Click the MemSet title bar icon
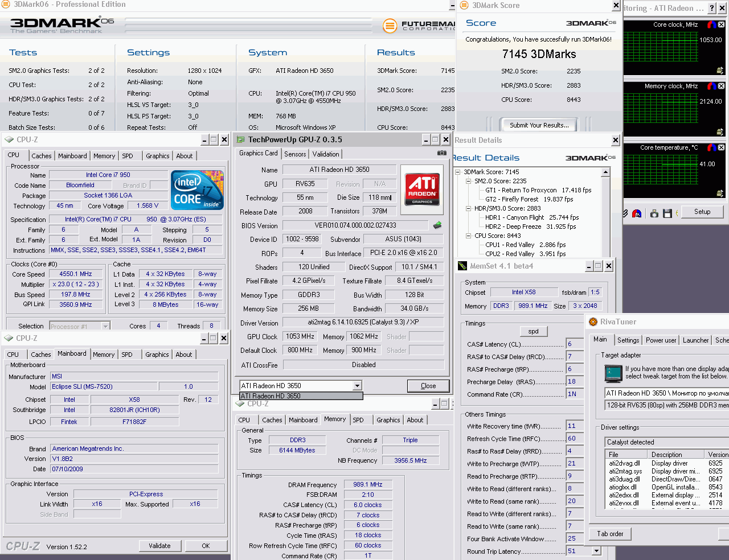Image resolution: width=729 pixels, height=560 pixels. click(462, 266)
